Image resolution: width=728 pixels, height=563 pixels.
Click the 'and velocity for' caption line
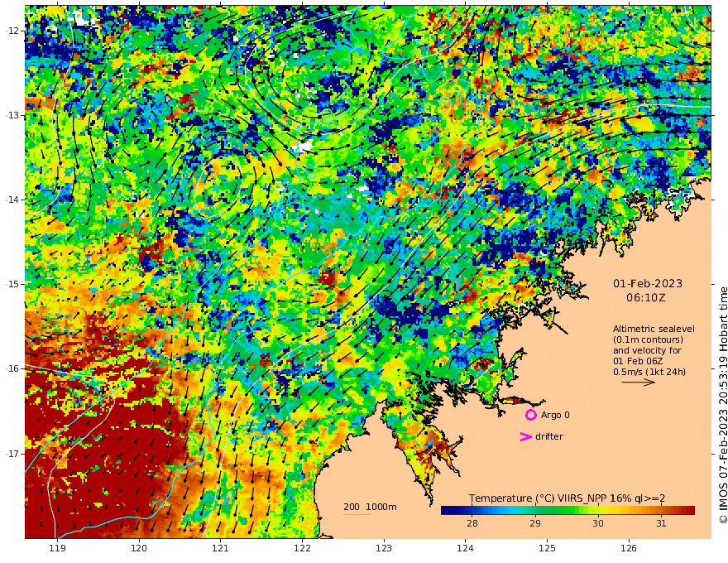(647, 350)
